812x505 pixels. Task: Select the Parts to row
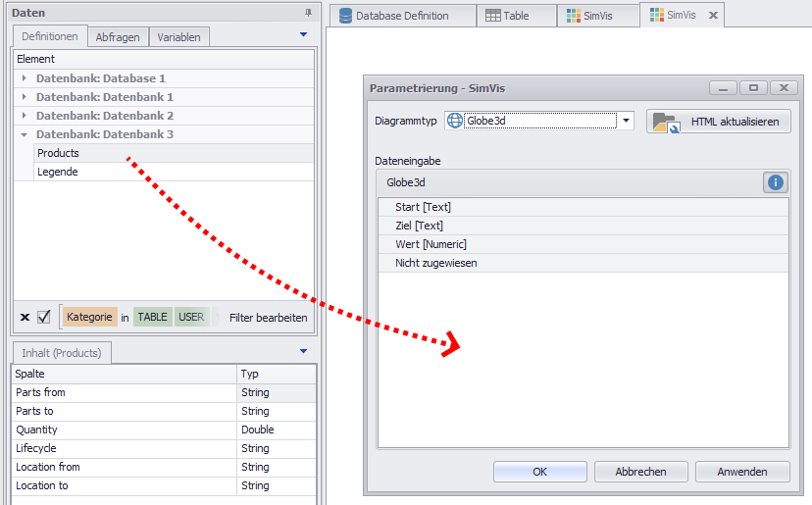(164, 411)
